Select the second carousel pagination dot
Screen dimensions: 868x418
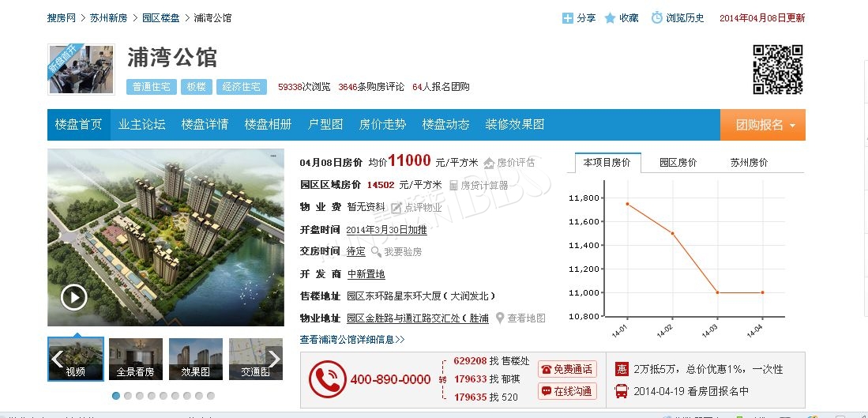(x=128, y=396)
